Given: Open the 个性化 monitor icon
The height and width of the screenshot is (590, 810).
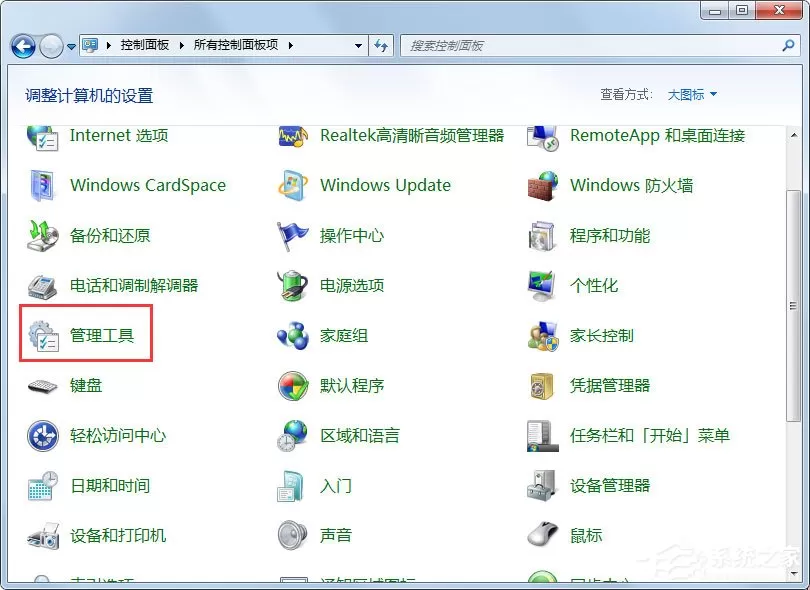Looking at the screenshot, I should [x=542, y=286].
